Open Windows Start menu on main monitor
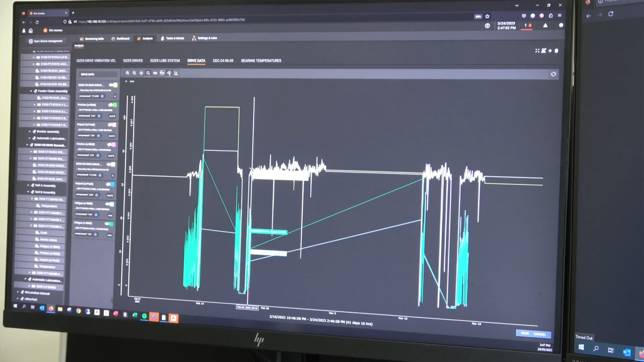This screenshot has width=644, height=362. (x=15, y=306)
